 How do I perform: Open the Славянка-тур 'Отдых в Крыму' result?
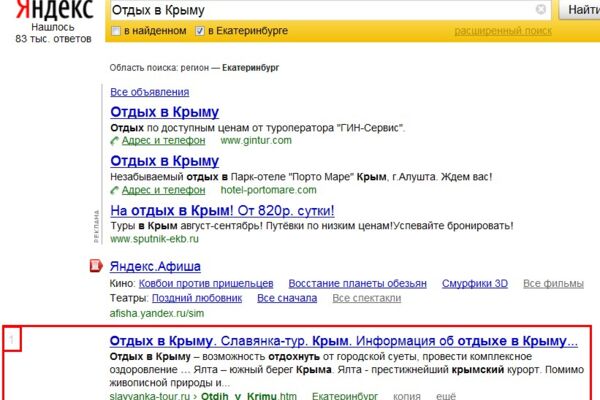(344, 341)
